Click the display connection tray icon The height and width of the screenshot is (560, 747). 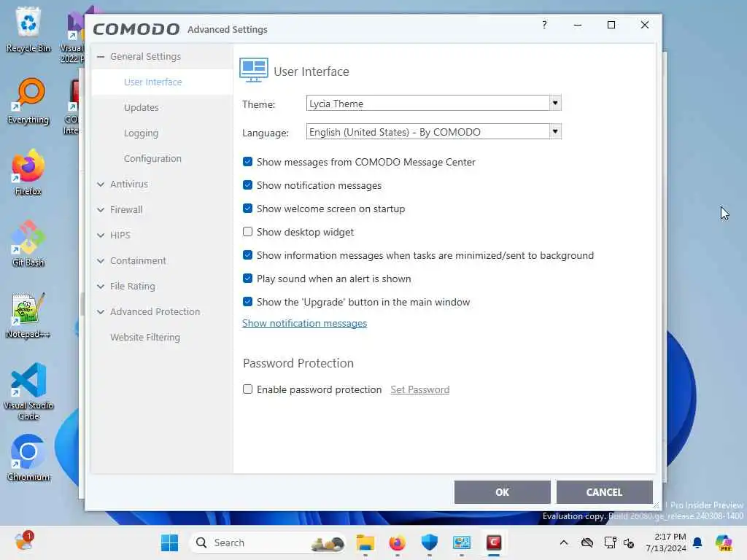coord(610,542)
